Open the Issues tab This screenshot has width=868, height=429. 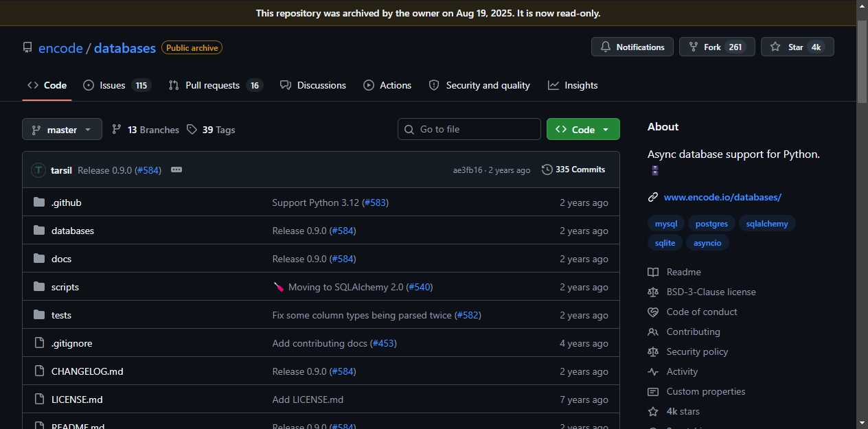(x=117, y=85)
